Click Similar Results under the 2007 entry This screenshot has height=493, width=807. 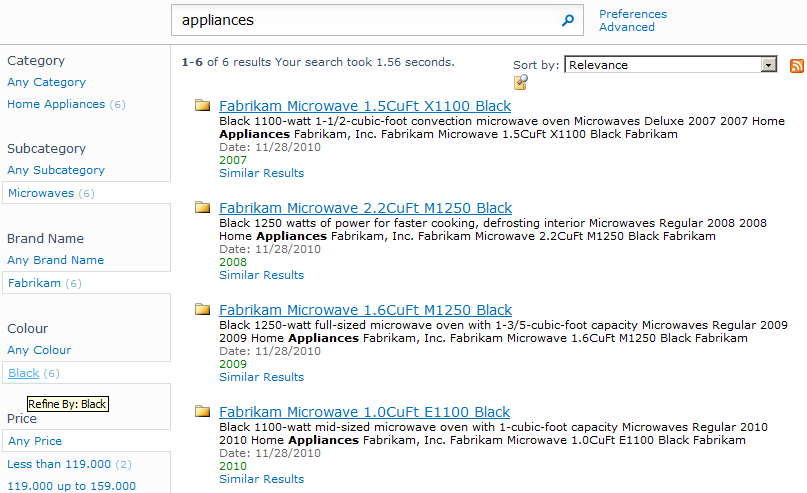point(261,173)
